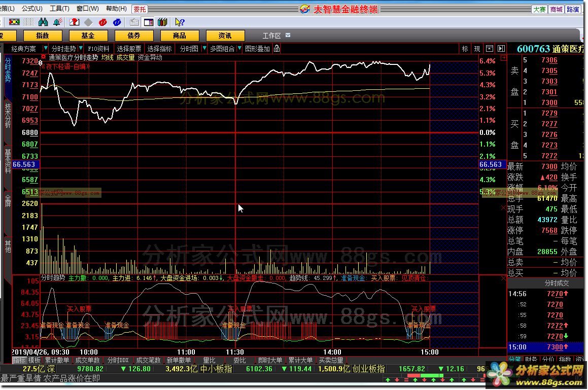Click the 大赛 button at top right
The height and width of the screenshot is (390, 588).
click(x=540, y=9)
